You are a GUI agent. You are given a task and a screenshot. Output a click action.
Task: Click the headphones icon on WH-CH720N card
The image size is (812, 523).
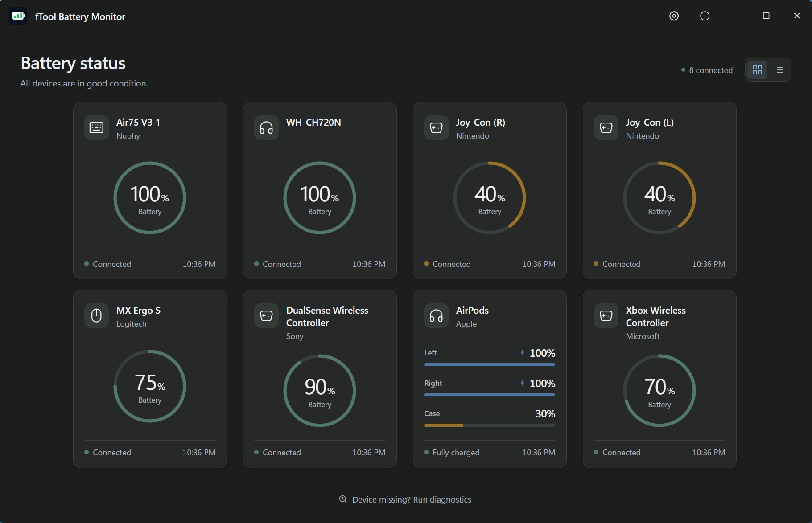[x=266, y=128]
